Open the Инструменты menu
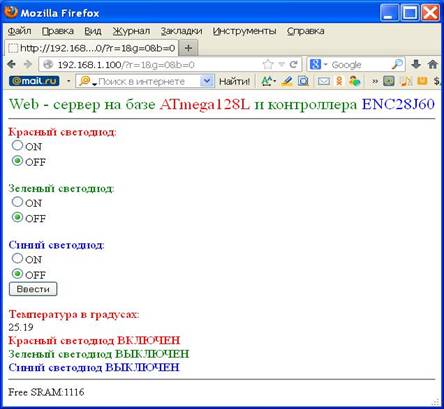This screenshot has width=444, height=409. coord(244,31)
